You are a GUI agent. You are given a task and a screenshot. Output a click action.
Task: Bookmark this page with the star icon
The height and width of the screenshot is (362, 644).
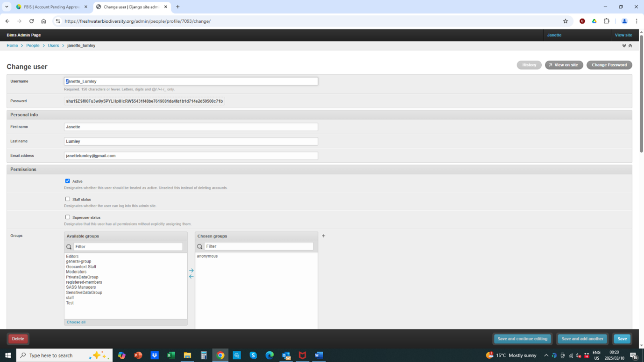pos(566,21)
